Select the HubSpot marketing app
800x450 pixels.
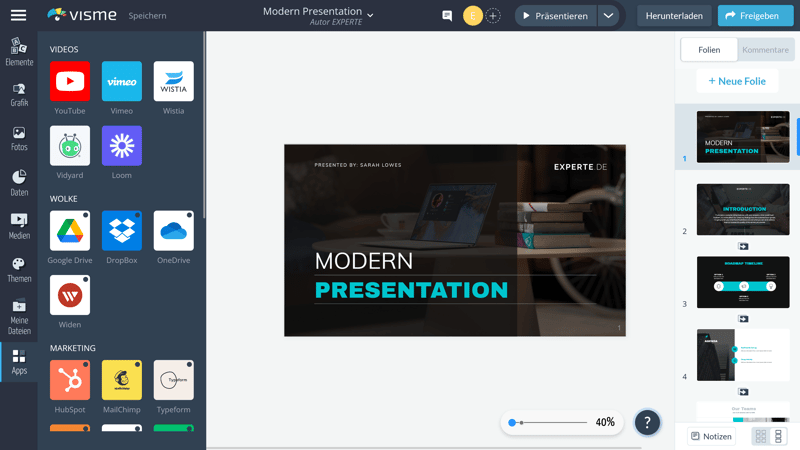point(70,380)
